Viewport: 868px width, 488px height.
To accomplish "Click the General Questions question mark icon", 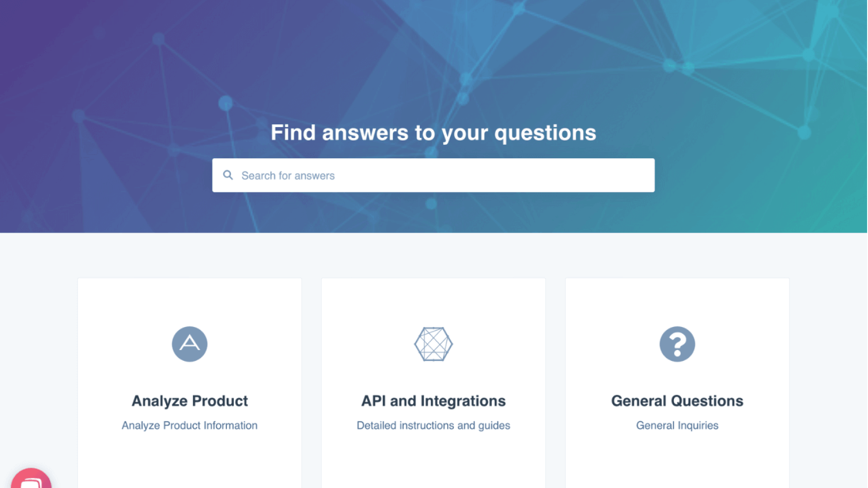I will [677, 344].
